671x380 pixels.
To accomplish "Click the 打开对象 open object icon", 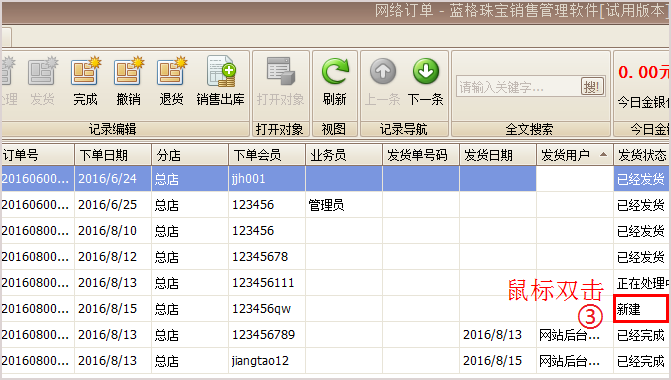I will 280,81.
